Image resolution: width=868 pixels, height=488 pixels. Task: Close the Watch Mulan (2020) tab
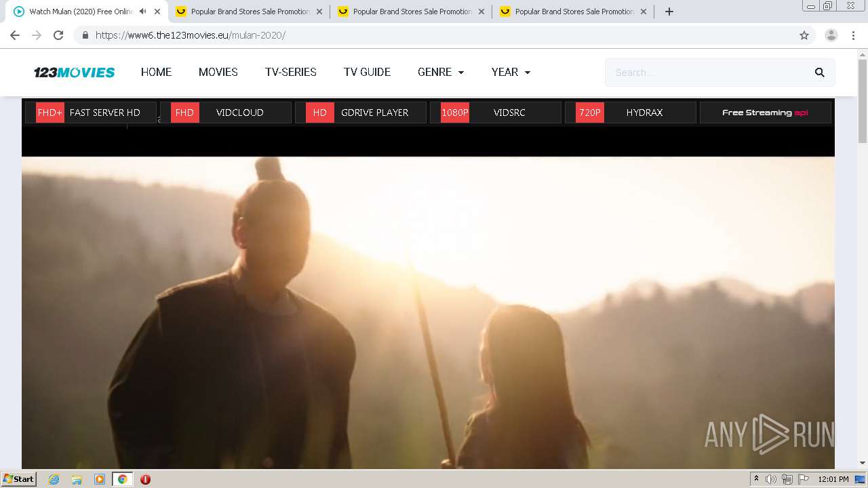tap(157, 12)
